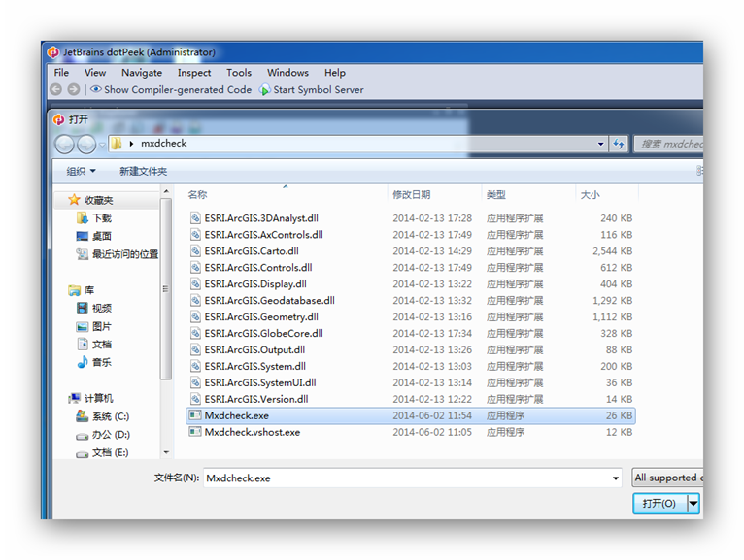The image size is (744, 560).
Task: Click the Mxdcheck.exe application icon
Action: click(x=195, y=415)
